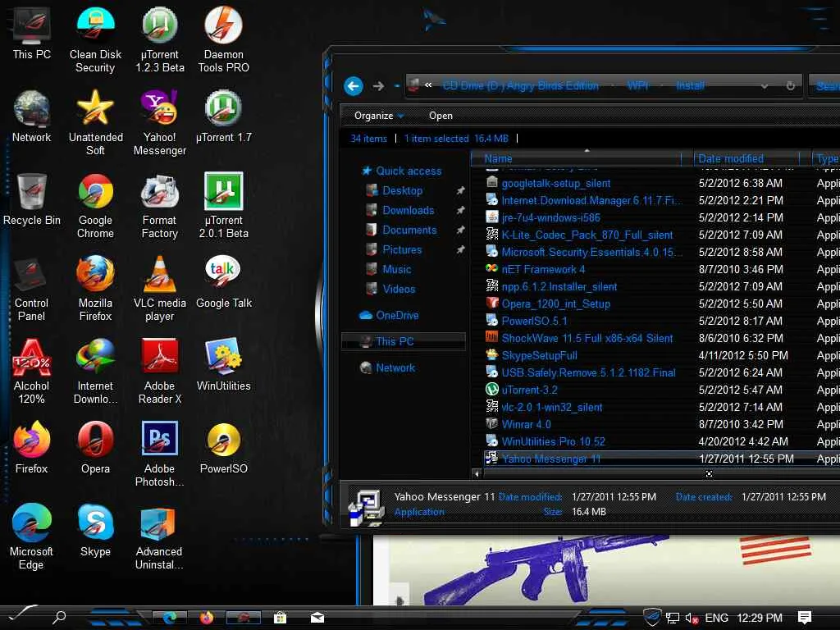
Task: Open Adobe Reader X shortcut
Action: click(x=160, y=372)
